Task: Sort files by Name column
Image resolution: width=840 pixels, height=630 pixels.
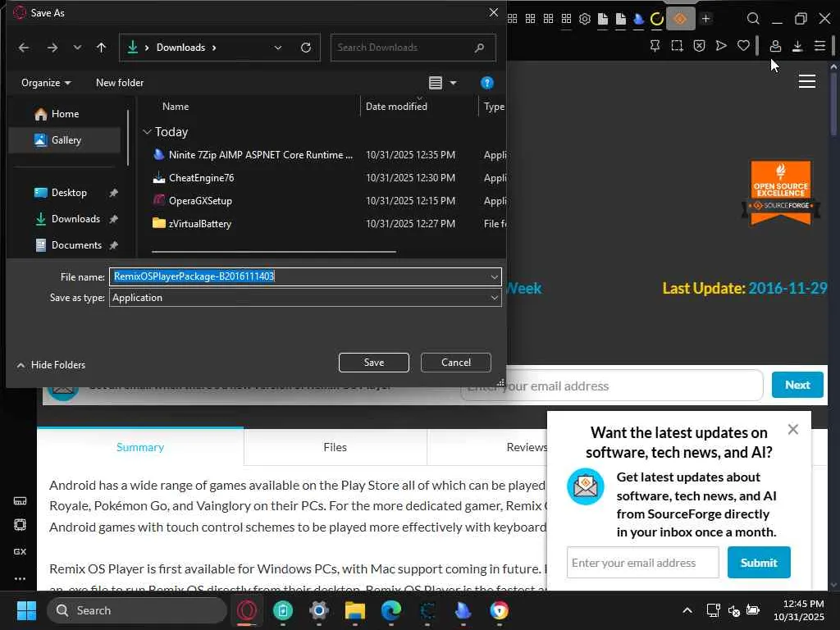Action: click(x=176, y=107)
